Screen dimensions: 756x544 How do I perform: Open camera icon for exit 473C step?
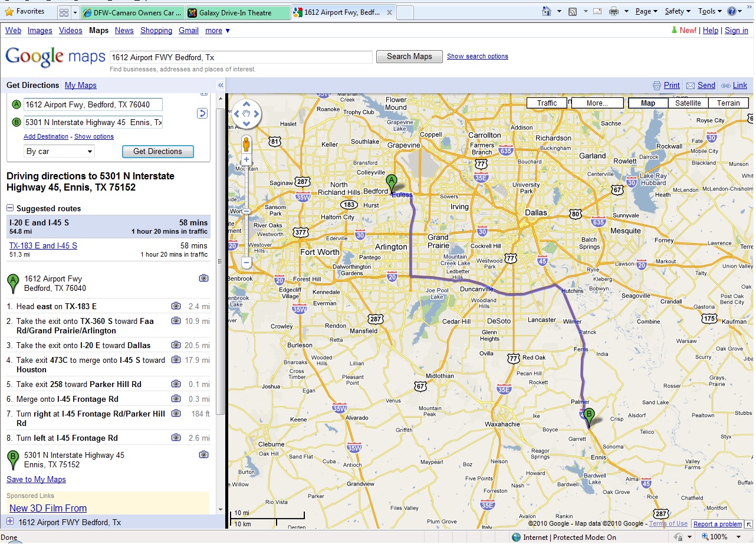coord(176,359)
